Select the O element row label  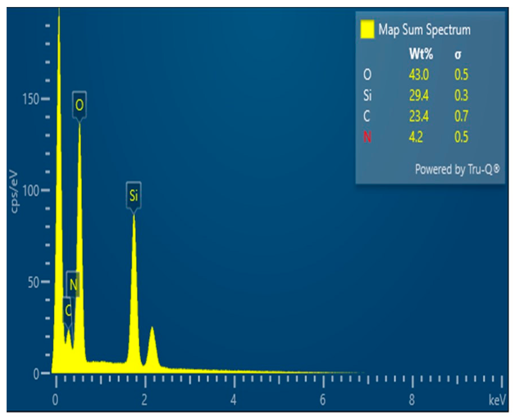(x=367, y=74)
